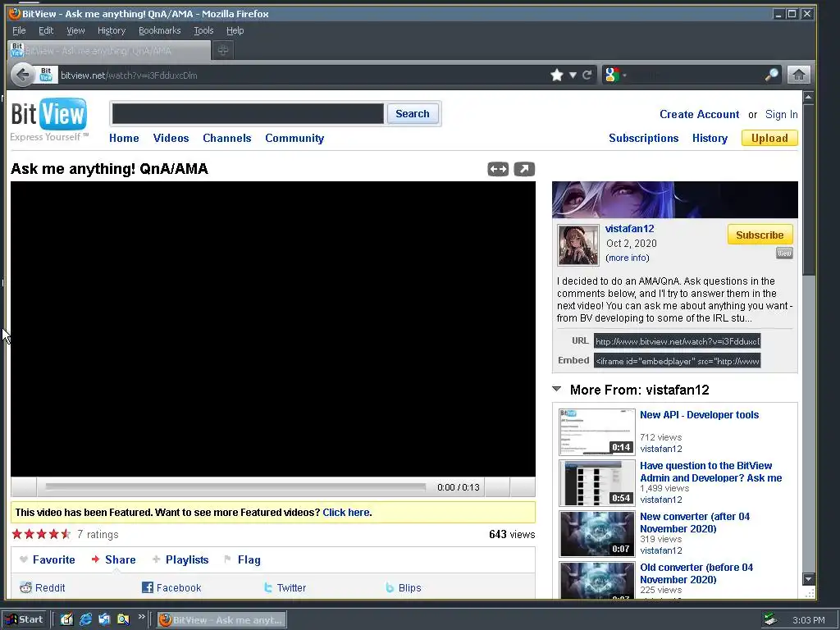Open the New converter (after 04 November 2020) video
Viewport: 840px width, 630px height.
[695, 523]
